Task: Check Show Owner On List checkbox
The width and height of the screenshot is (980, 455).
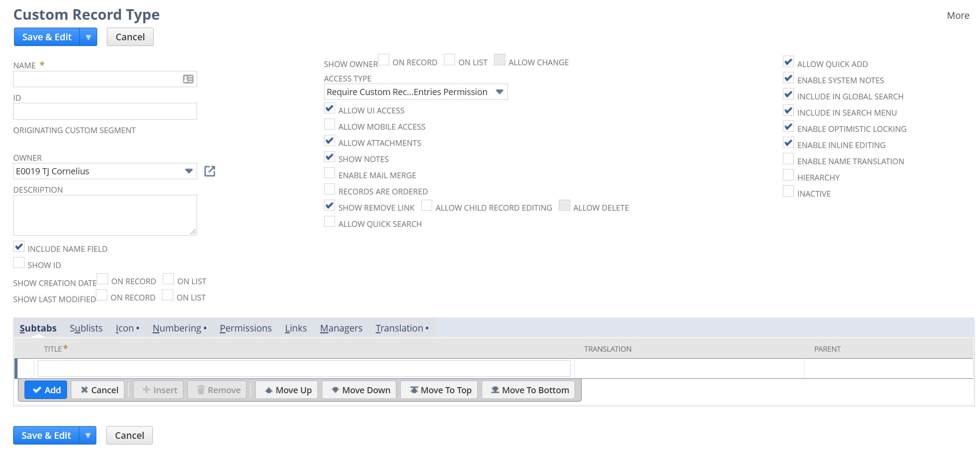Action: [x=450, y=60]
